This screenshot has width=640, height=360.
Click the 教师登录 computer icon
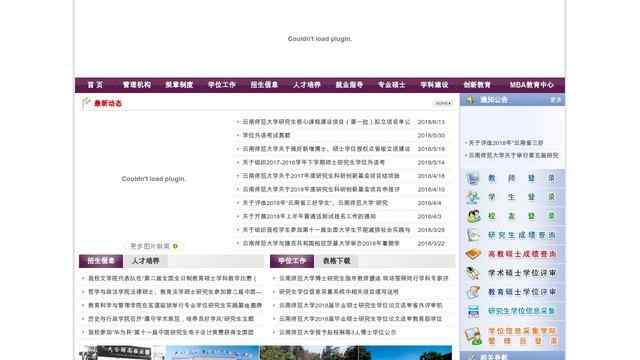click(x=473, y=178)
